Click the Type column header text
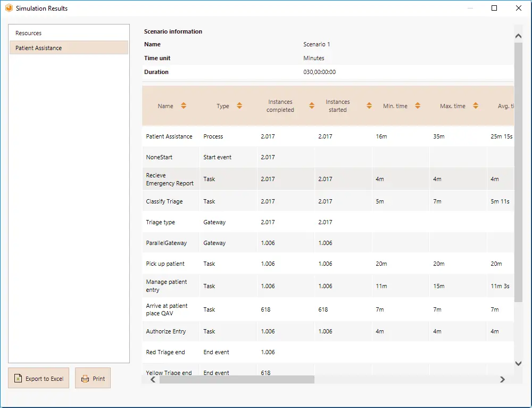Image resolution: width=532 pixels, height=408 pixels. [223, 106]
